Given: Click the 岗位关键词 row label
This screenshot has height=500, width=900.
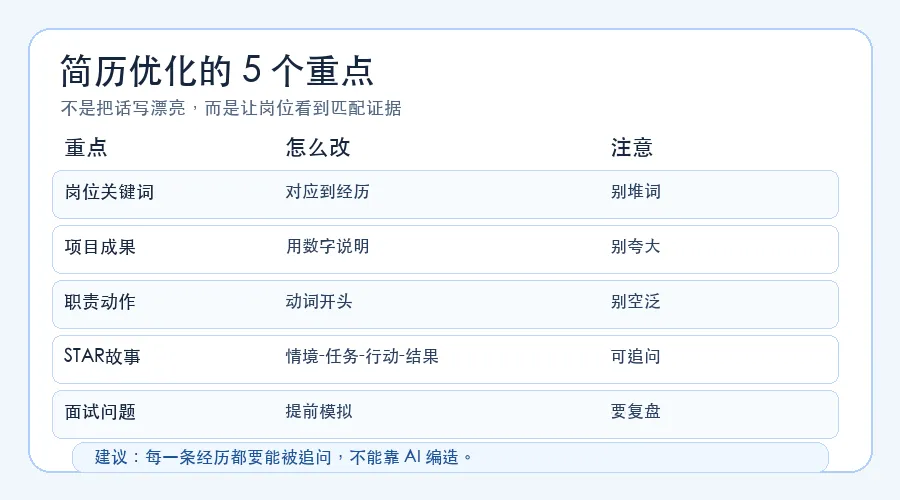Looking at the screenshot, I should (x=109, y=192).
